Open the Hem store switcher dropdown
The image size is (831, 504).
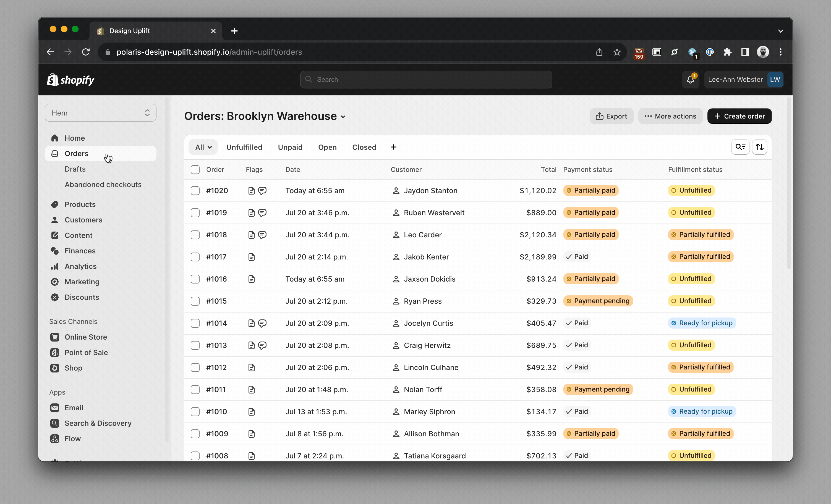(101, 113)
